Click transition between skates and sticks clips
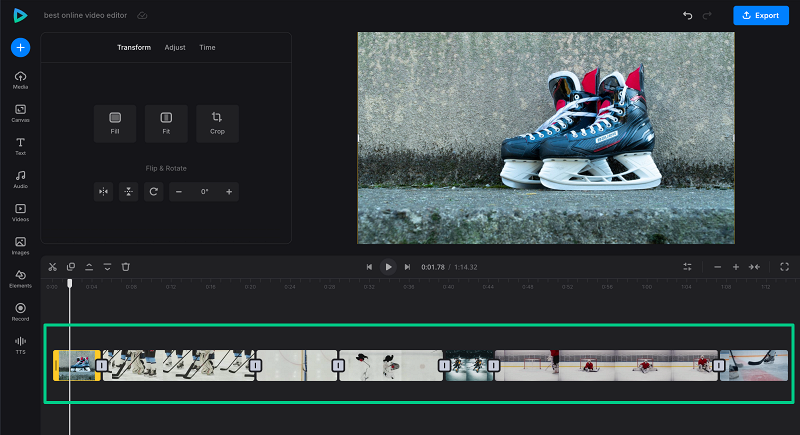Screen dimensions: 800x435 point(102,365)
